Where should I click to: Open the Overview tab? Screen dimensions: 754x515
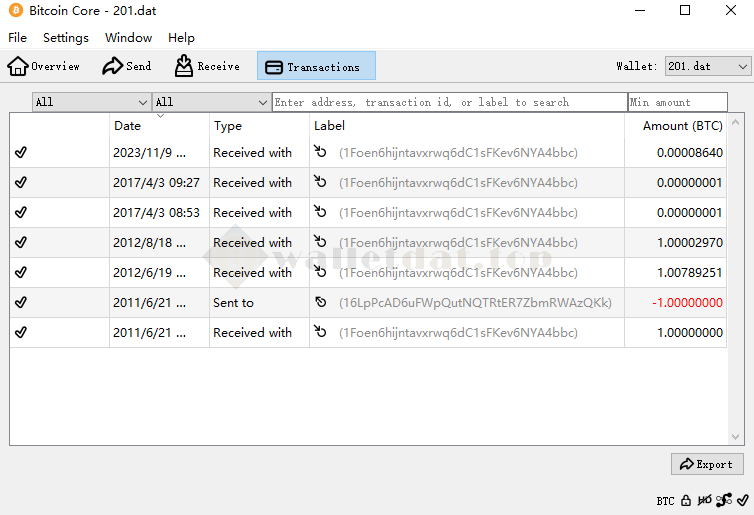[x=44, y=67]
